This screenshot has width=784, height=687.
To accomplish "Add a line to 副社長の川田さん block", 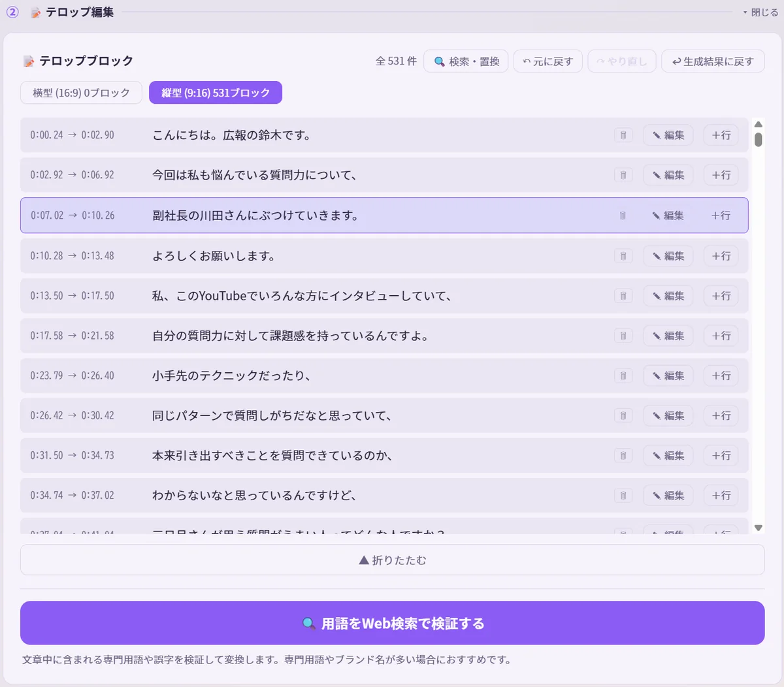I will 721,216.
